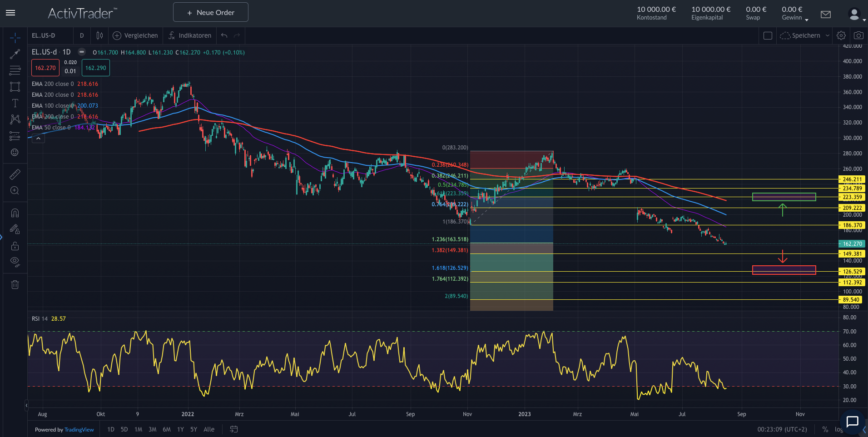Toggle magnet mode on
Screen dimensions: 868x437
pos(15,213)
